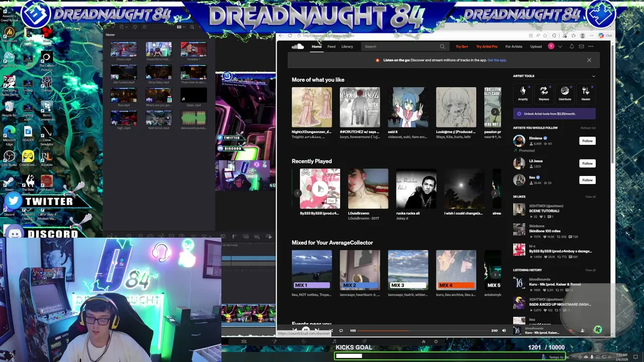Click Try Artist Pro link
Viewport: 644px width, 362px height.
[x=487, y=47]
